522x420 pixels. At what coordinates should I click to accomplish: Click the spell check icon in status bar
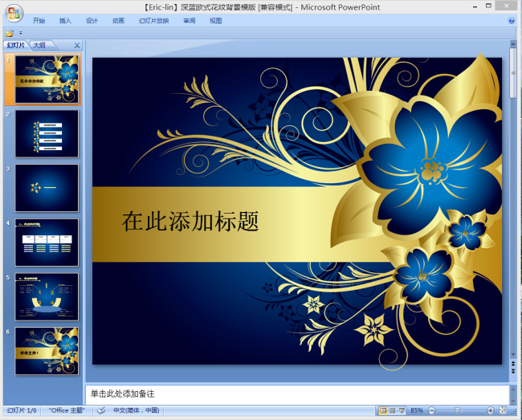pos(101,410)
